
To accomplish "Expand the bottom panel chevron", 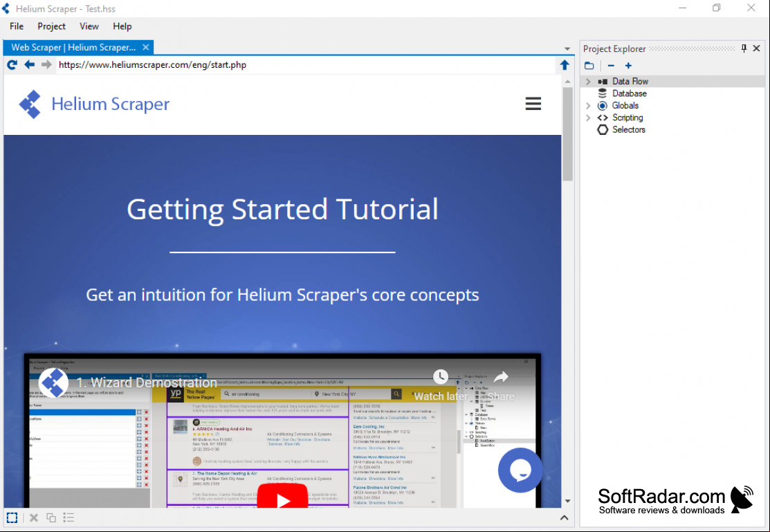I will [565, 517].
